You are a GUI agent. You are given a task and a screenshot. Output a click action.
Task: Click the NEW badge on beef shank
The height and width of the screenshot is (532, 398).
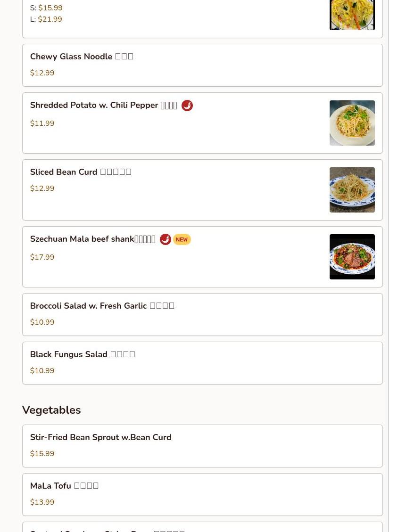click(x=182, y=239)
